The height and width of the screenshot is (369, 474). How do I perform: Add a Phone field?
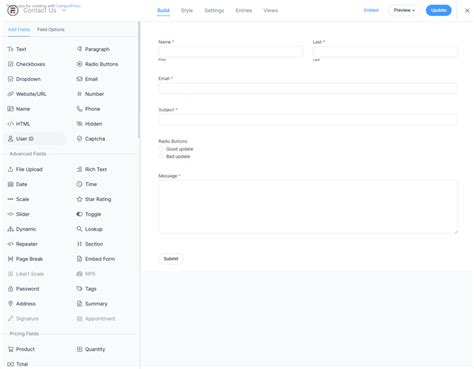[x=88, y=109]
